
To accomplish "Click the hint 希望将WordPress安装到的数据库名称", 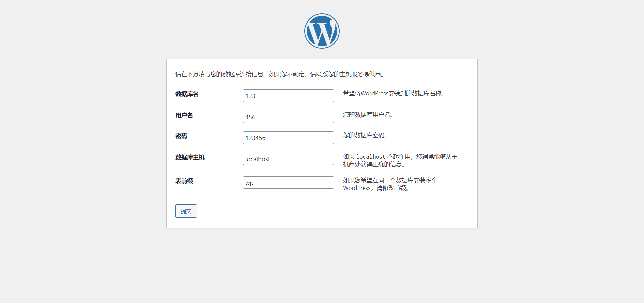I will click(393, 93).
